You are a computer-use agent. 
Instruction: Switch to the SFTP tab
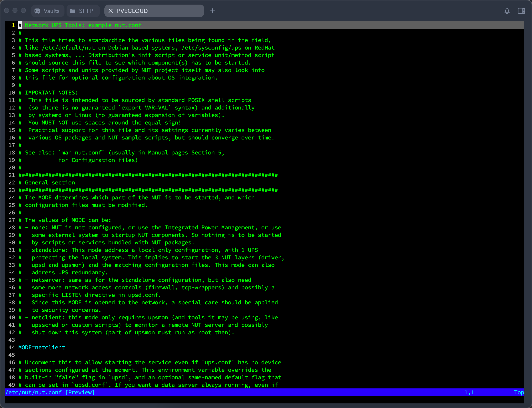(83, 11)
